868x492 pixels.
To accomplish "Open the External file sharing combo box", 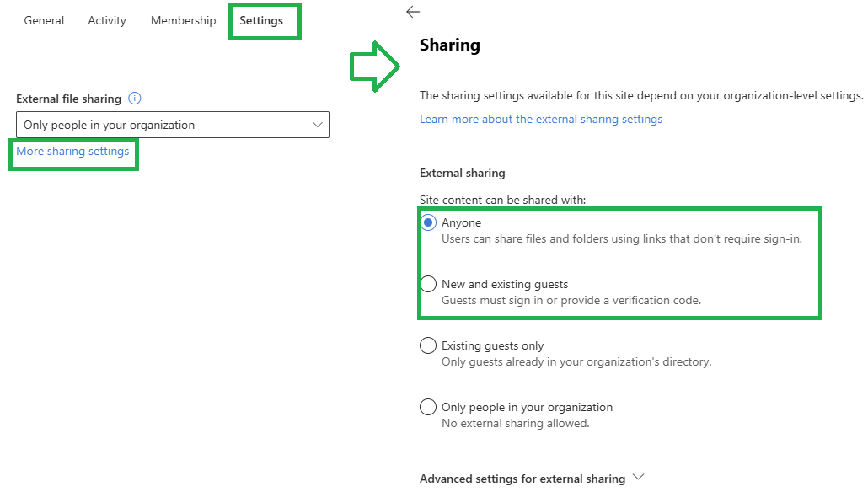I will point(173,125).
